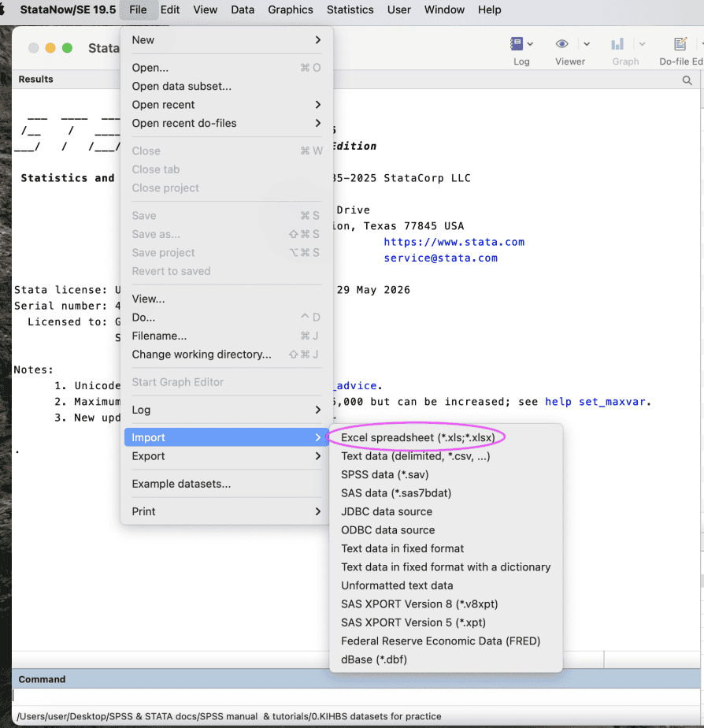This screenshot has width=704, height=728.
Task: Click the Log toolbar icon
Action: 517,44
